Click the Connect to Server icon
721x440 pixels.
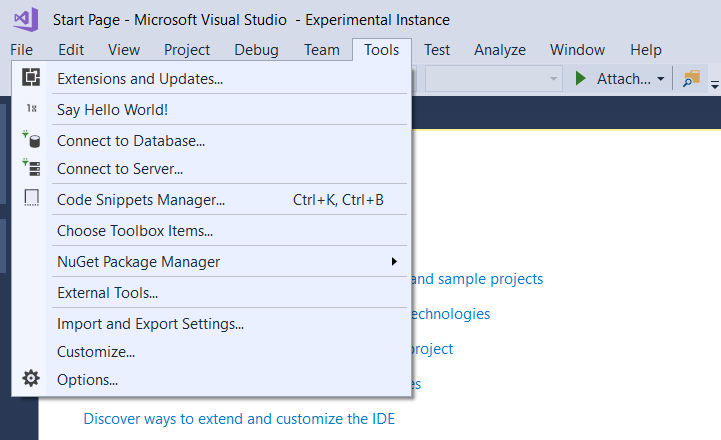pyautogui.click(x=31, y=169)
